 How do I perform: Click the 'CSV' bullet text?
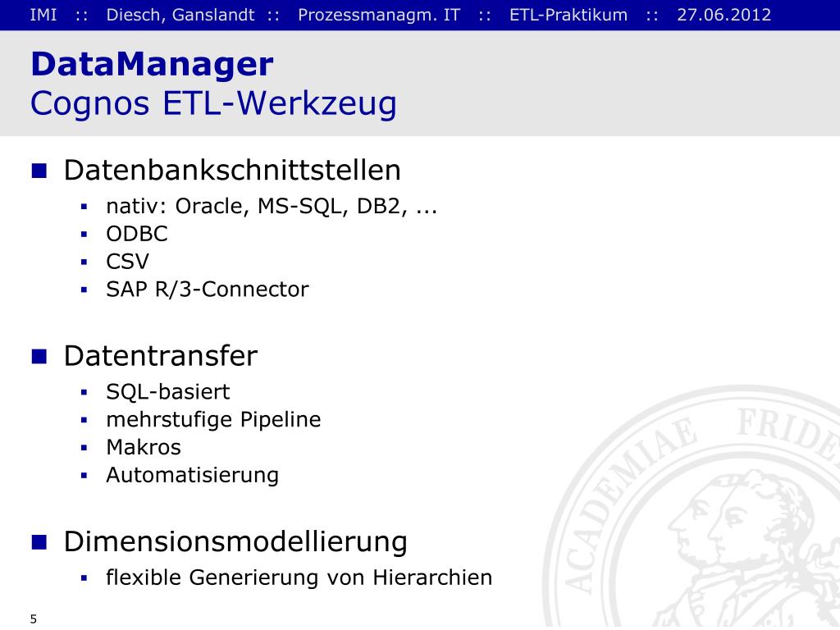click(127, 262)
